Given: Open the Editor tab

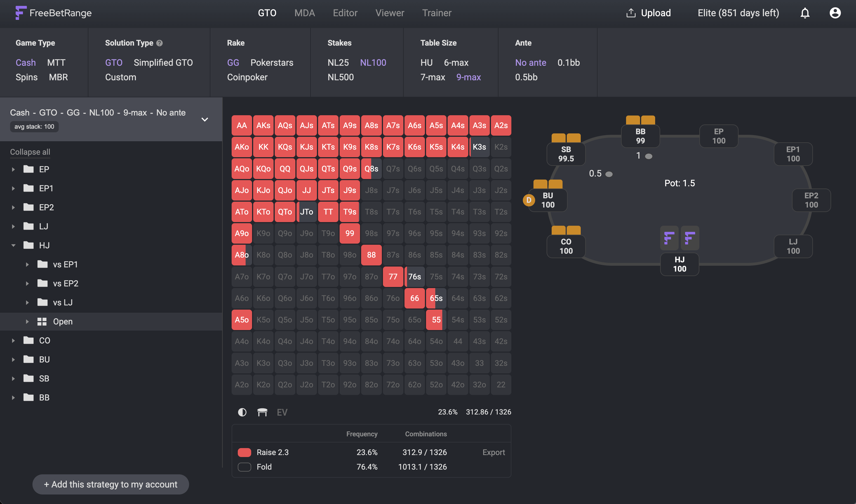Looking at the screenshot, I should pos(345,13).
